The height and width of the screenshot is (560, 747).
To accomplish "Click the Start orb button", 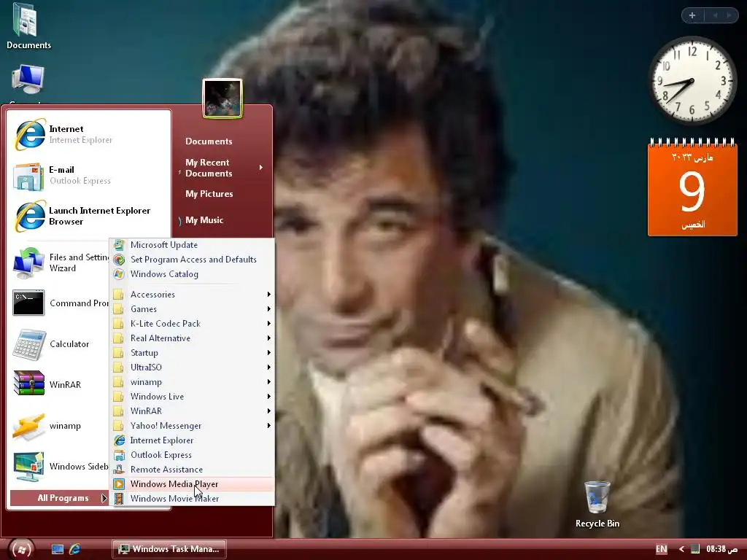I will tap(21, 550).
